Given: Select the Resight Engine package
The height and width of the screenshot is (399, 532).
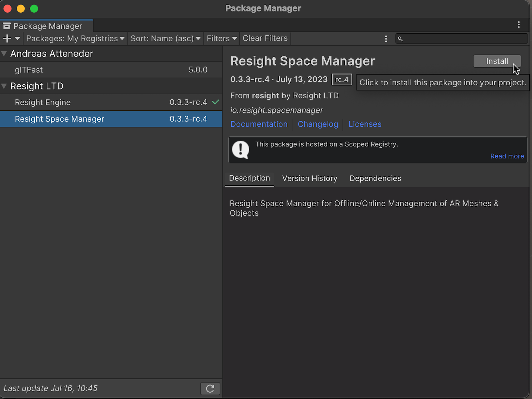Looking at the screenshot, I should [111, 102].
